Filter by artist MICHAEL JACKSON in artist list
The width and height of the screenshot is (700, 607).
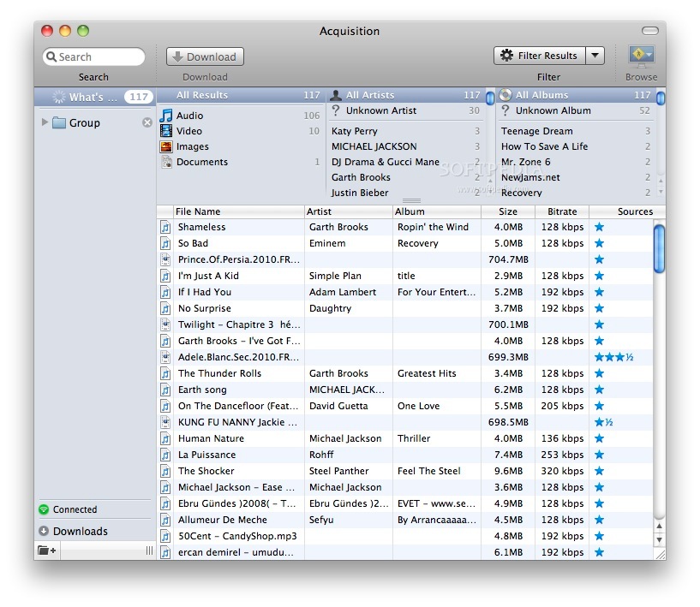point(406,146)
